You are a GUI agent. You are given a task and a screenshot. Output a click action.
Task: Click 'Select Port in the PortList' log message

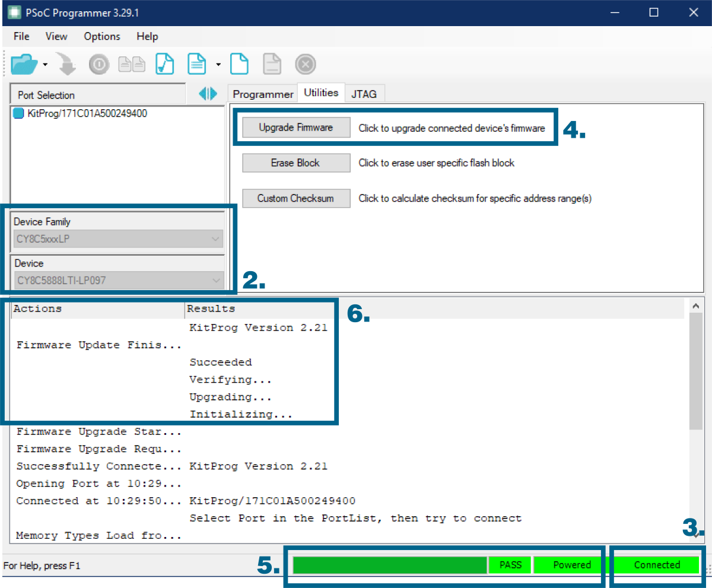355,519
